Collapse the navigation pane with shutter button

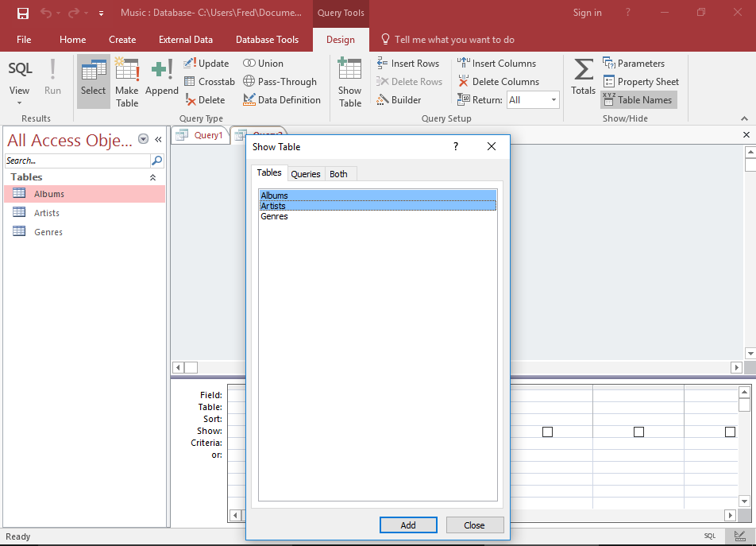pos(158,139)
